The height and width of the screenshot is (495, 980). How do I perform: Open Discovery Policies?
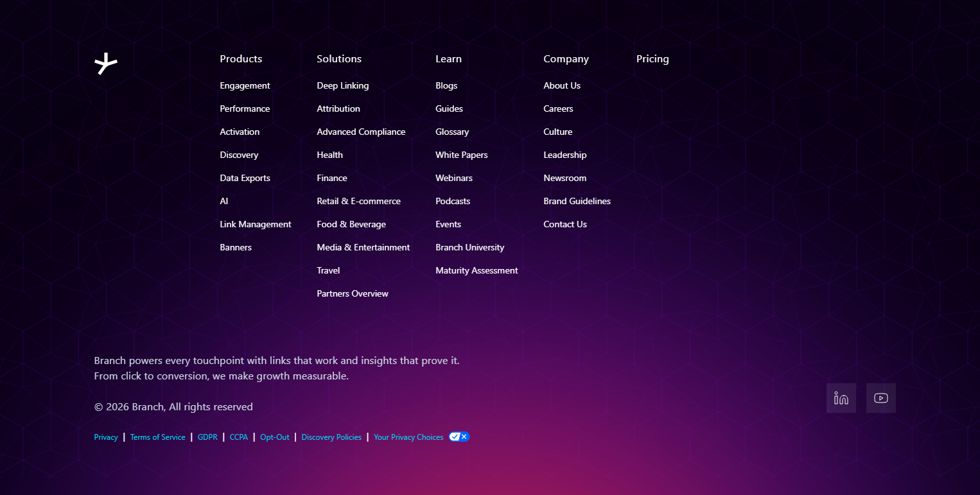click(x=331, y=437)
